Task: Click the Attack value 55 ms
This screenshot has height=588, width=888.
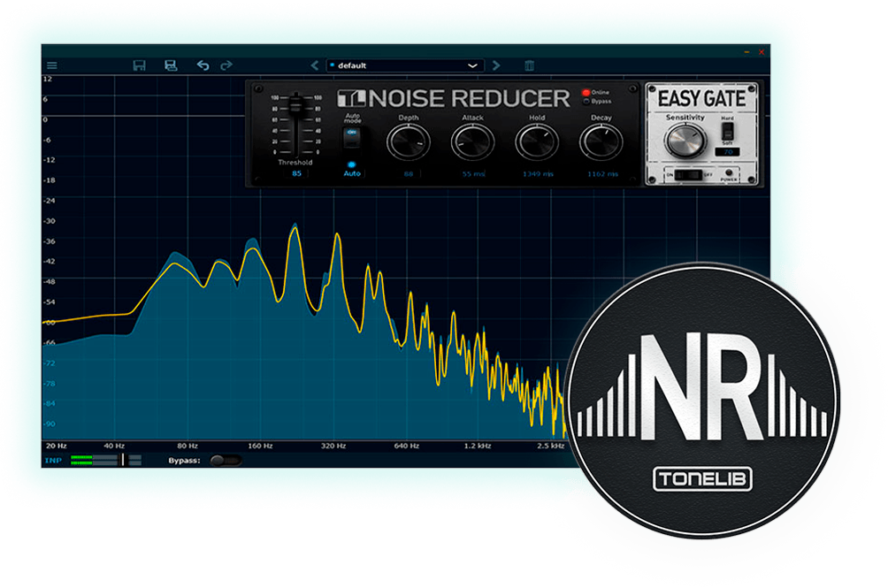Action: [473, 174]
